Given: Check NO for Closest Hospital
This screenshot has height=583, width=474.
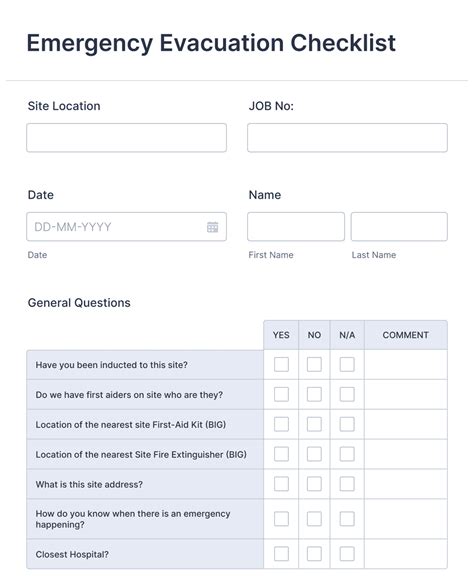Looking at the screenshot, I should (314, 554).
